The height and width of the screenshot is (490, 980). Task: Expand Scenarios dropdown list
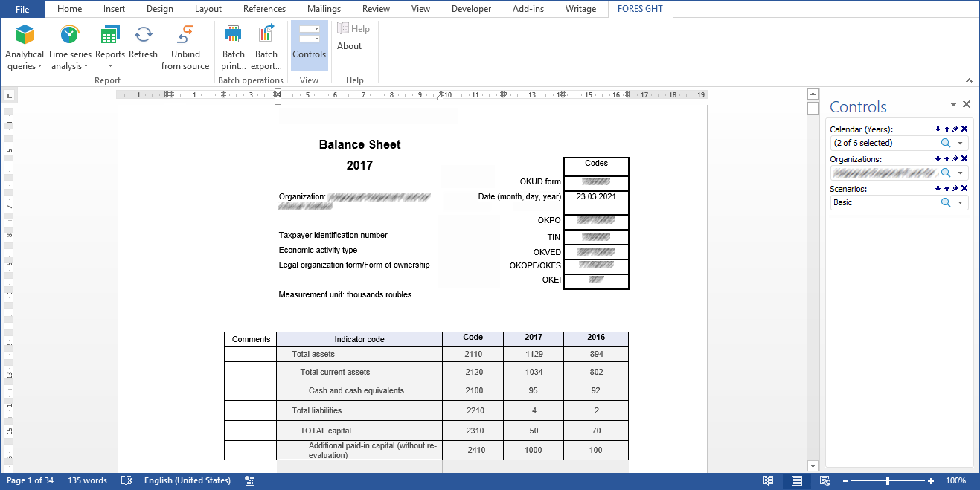point(960,202)
